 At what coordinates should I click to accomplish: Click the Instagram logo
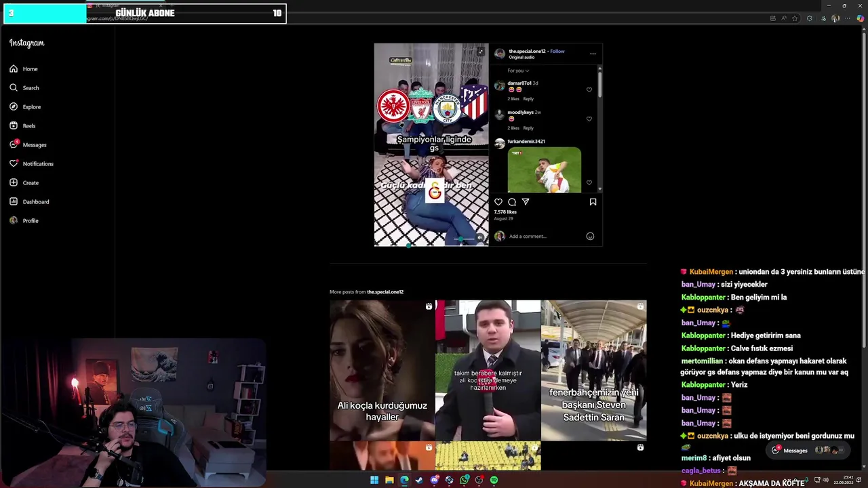26,43
